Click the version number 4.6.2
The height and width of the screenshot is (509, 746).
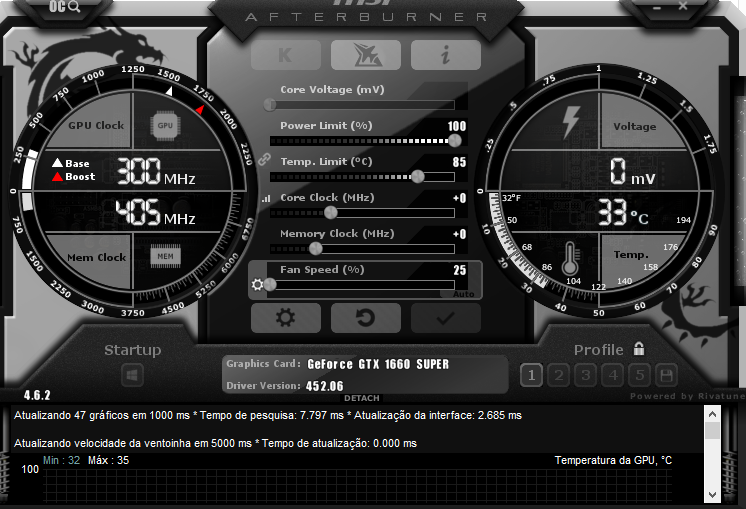tap(37, 395)
